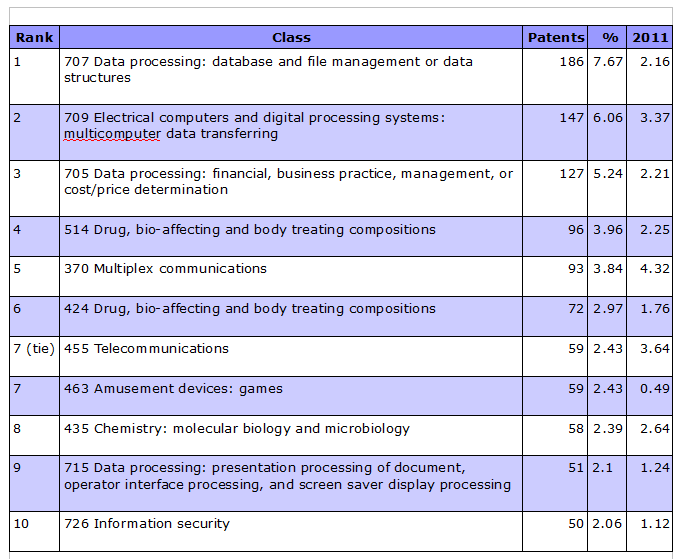Screen dimensions: 687x559
Task: Click the 715 Data processing presentation class cell
Action: (287, 476)
